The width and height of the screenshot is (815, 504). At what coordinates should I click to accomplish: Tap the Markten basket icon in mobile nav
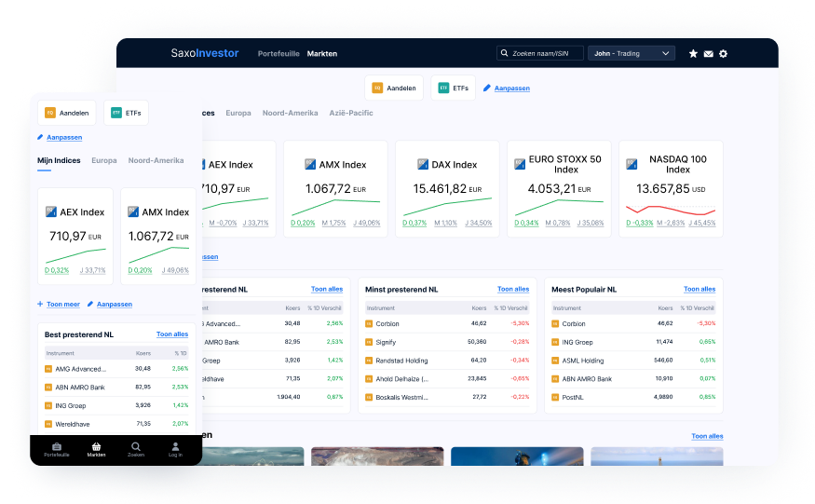click(x=96, y=446)
